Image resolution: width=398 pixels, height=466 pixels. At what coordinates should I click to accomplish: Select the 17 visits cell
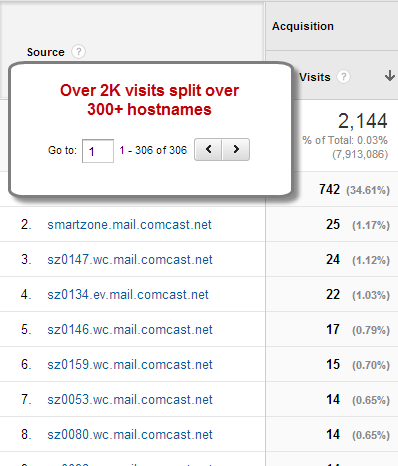[333, 330]
